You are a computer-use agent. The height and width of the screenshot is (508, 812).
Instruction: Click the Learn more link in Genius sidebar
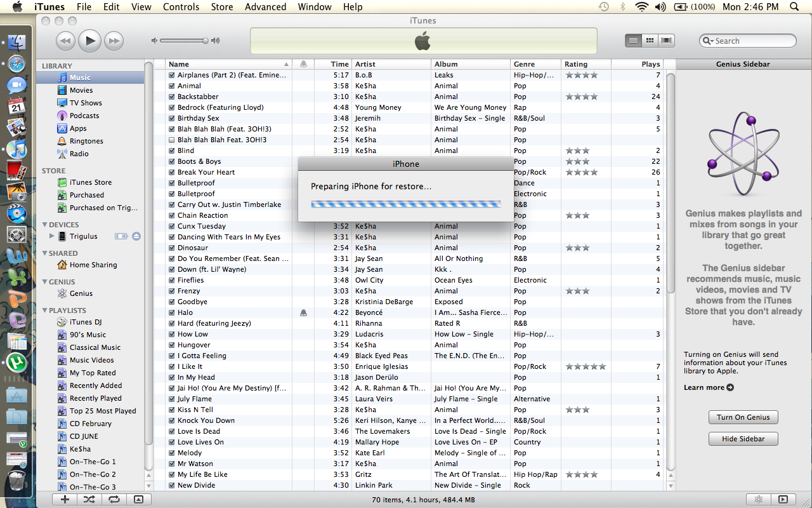[709, 387]
